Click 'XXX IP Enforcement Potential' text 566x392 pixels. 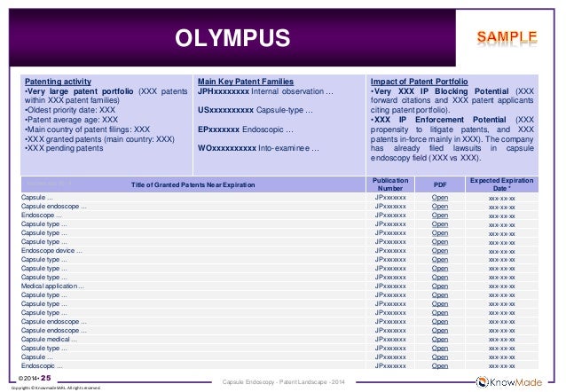point(440,120)
